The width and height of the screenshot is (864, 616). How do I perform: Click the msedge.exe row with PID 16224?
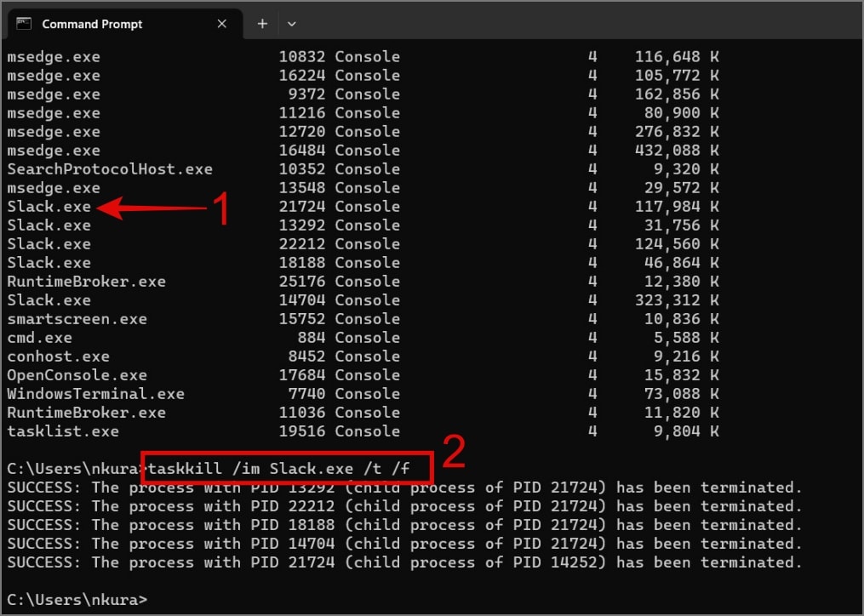tap(363, 76)
